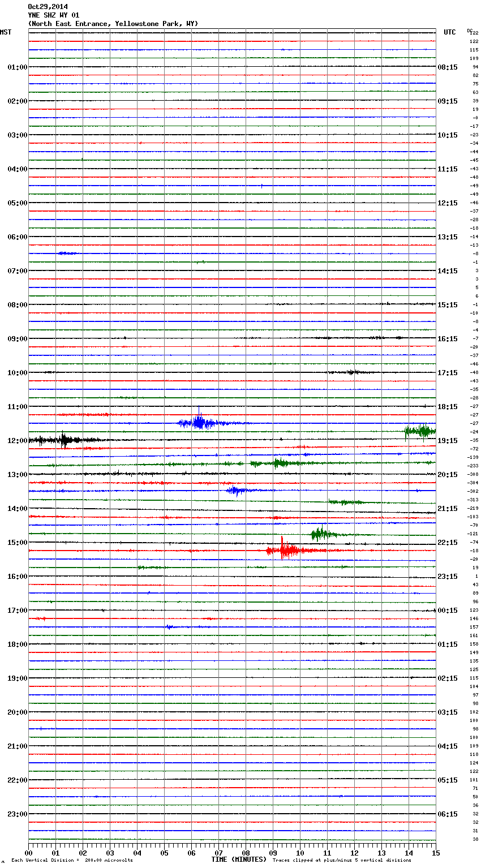
Task: Click the MST timezone label
Action: coord(6,32)
